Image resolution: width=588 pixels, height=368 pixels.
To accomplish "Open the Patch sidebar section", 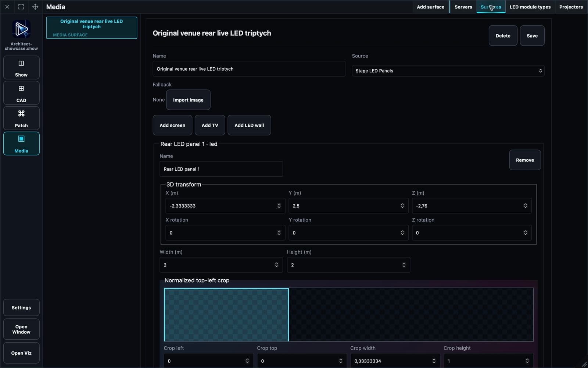I will pyautogui.click(x=21, y=118).
